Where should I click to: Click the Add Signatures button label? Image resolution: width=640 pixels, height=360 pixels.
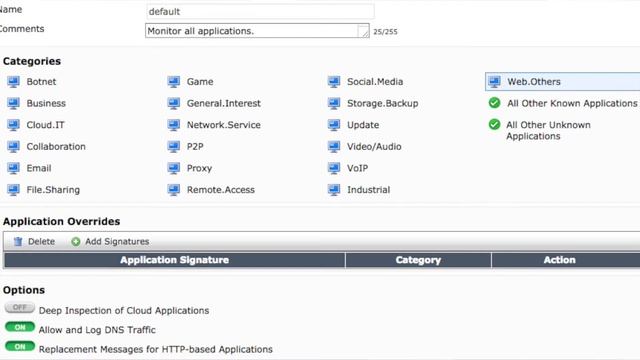(117, 242)
